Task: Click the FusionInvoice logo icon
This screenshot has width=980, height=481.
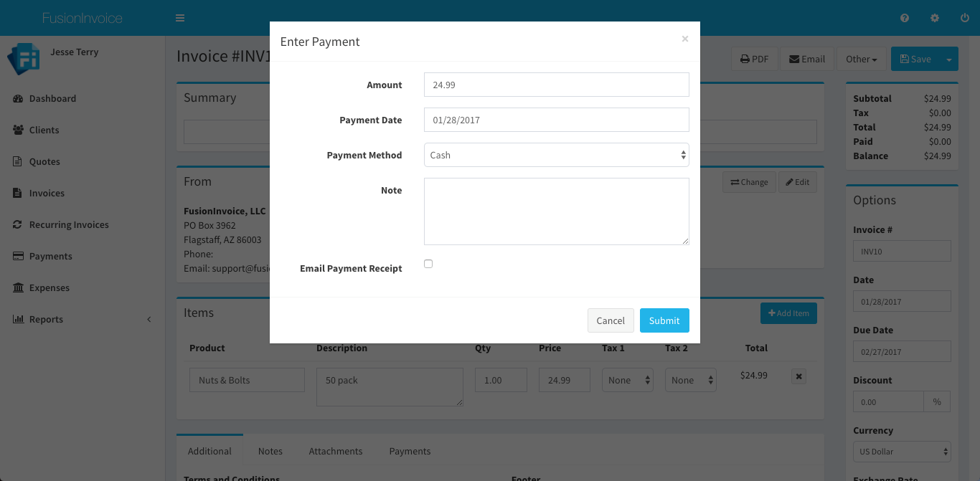Action: pyautogui.click(x=23, y=59)
